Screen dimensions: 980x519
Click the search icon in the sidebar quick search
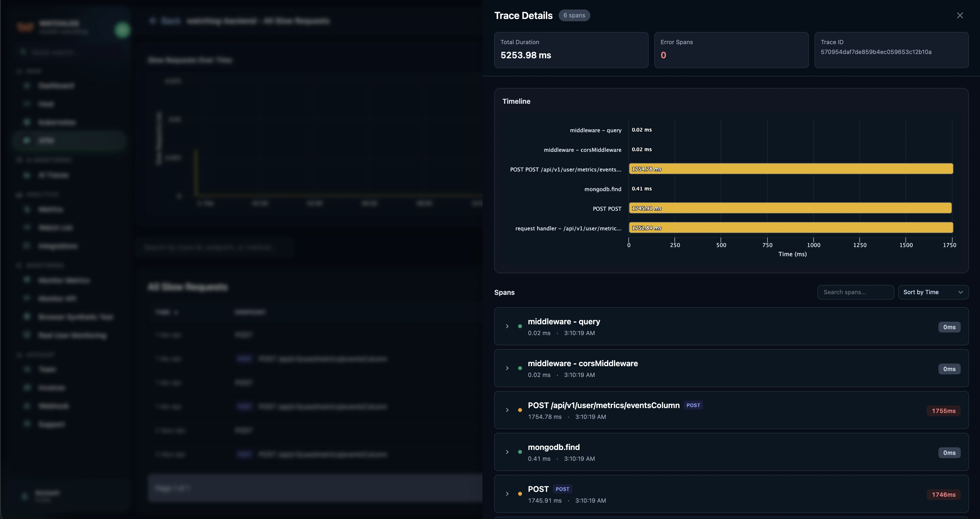point(23,52)
